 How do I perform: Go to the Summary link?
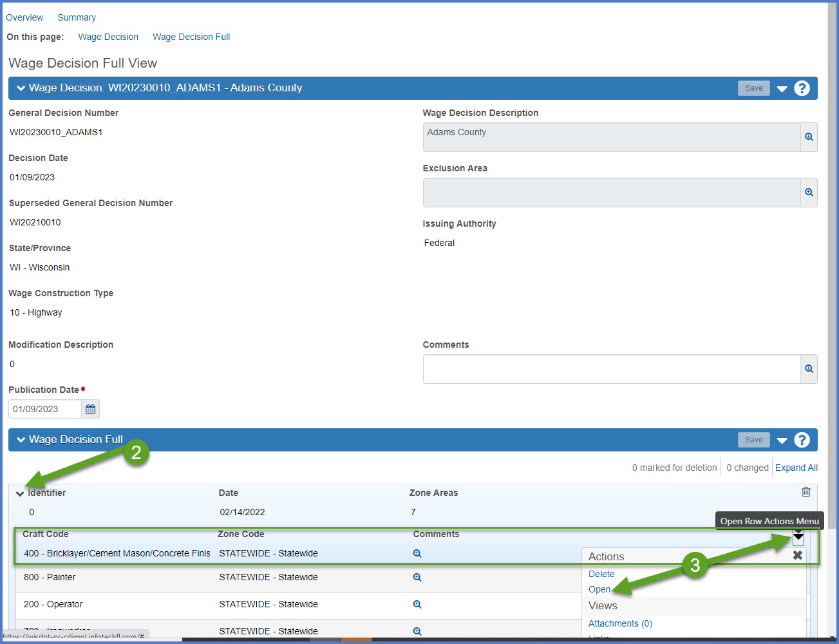pos(77,17)
